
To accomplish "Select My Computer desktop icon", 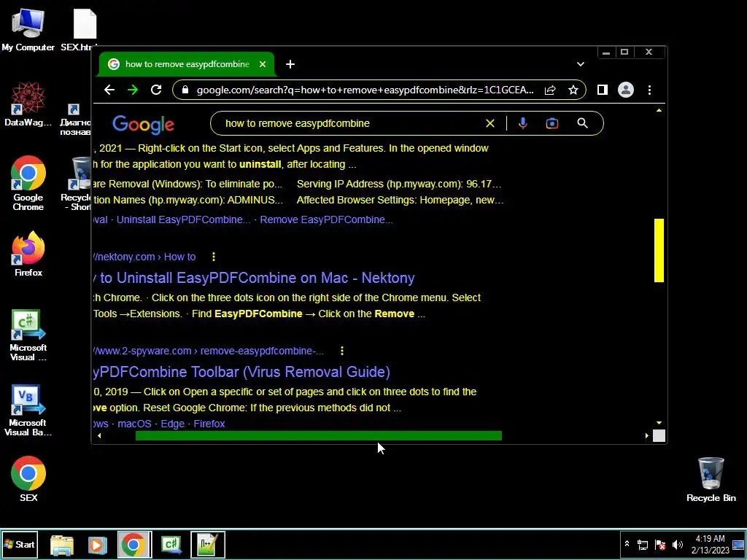I will tap(28, 29).
